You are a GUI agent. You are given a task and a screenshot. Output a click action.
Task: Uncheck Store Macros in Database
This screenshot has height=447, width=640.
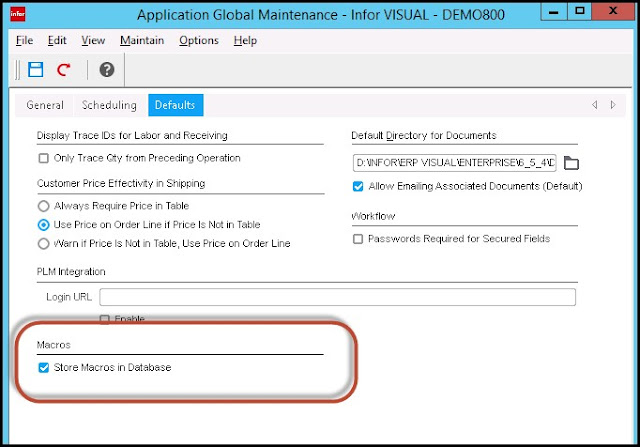coord(44,367)
